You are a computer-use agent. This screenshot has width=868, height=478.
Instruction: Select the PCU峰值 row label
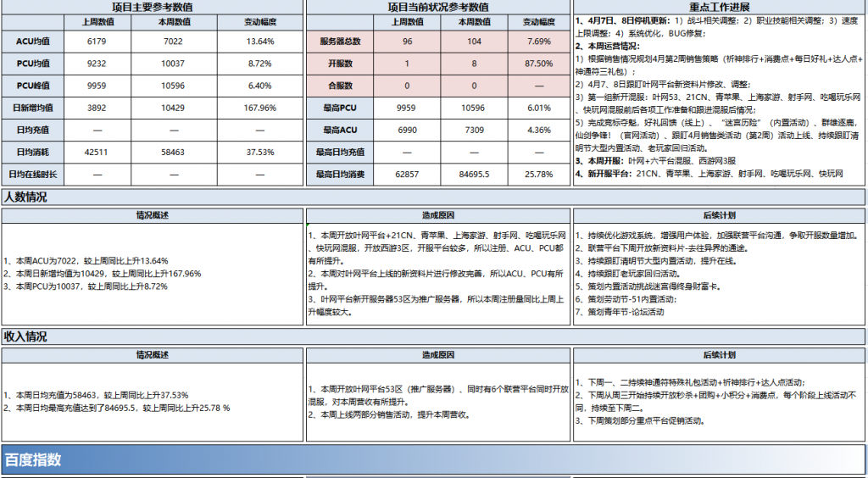point(33,86)
